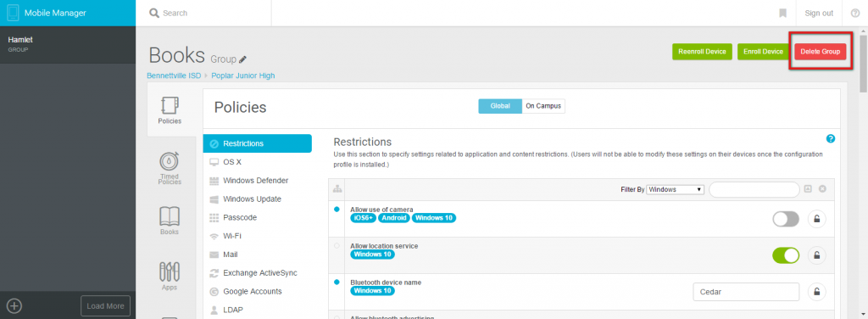Image resolution: width=868 pixels, height=319 pixels.
Task: Toggle Allow location service switch
Action: pyautogui.click(x=786, y=255)
